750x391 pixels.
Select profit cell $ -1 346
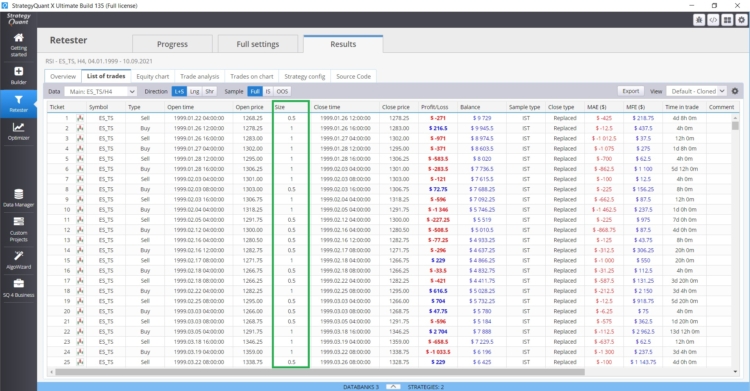point(438,210)
